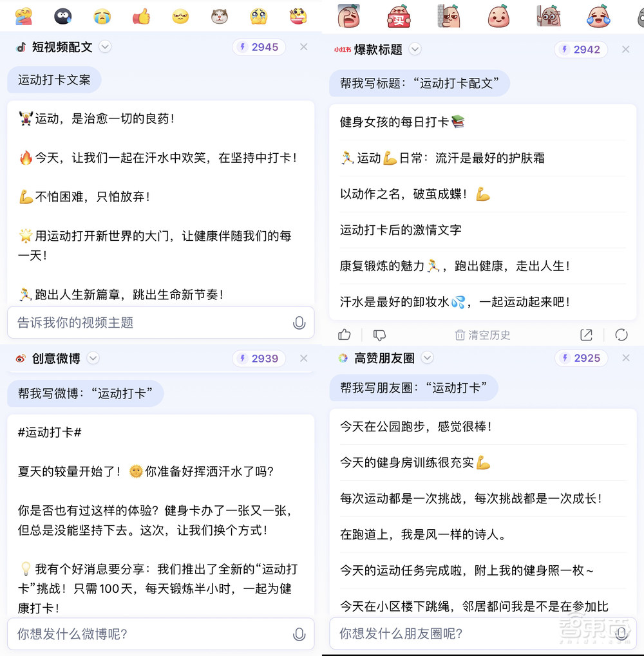Click the Weibo icon on 创意微博 panel
The image size is (644, 656).
point(19,359)
